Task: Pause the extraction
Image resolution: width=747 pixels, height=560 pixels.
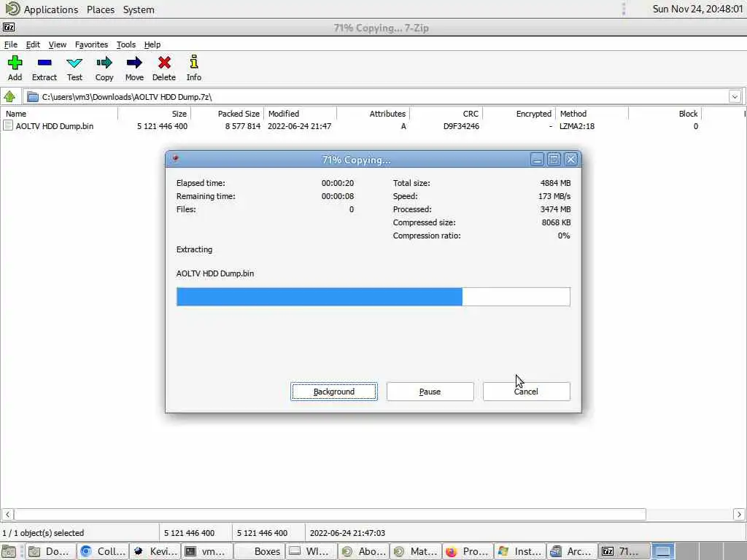Action: 430,392
